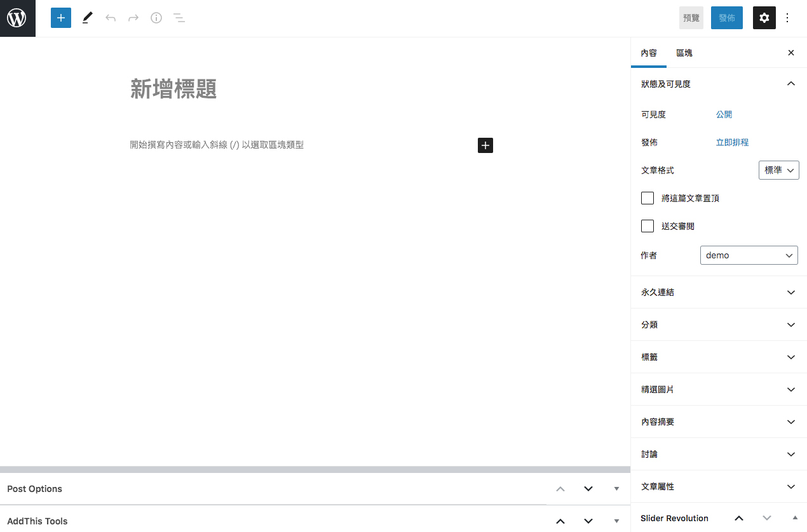Screen dimensions: 807x532
Task: Open the 立即排程 scheduling link
Action: pyautogui.click(x=732, y=142)
